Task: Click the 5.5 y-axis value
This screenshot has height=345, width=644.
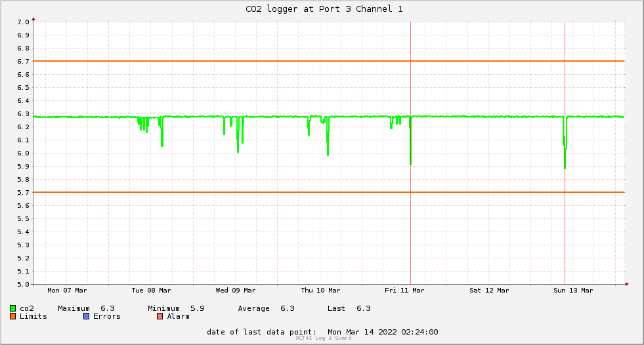Action: (x=23, y=219)
